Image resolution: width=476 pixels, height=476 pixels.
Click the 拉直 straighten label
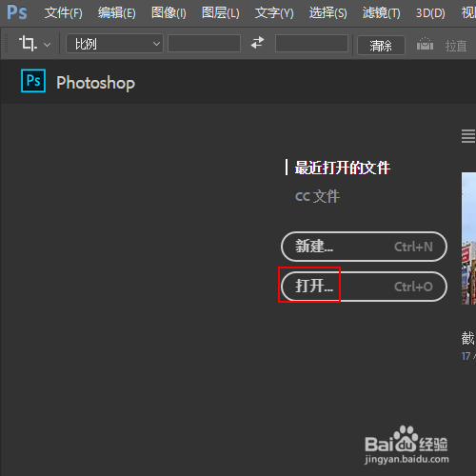coord(456,46)
